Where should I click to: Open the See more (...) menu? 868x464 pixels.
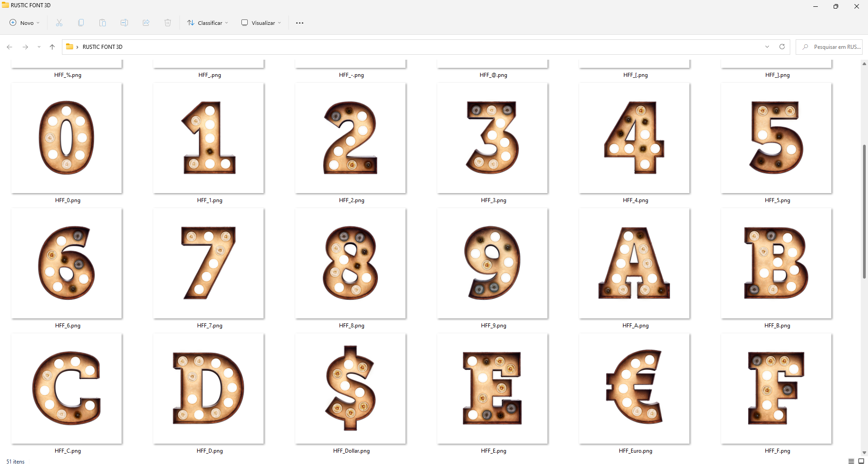pos(299,23)
